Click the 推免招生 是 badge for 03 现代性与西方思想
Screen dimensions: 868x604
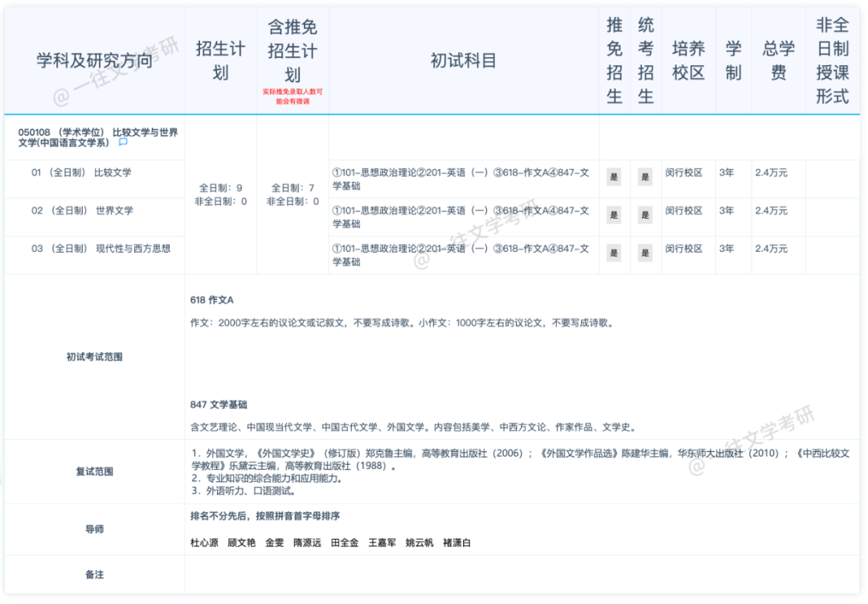[x=613, y=253]
